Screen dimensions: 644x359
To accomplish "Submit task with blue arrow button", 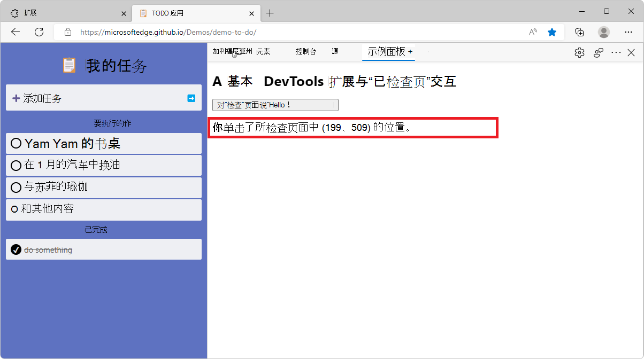I will point(191,98).
